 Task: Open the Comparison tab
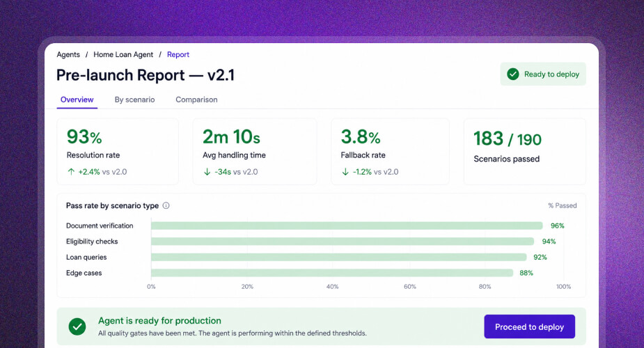click(x=197, y=100)
